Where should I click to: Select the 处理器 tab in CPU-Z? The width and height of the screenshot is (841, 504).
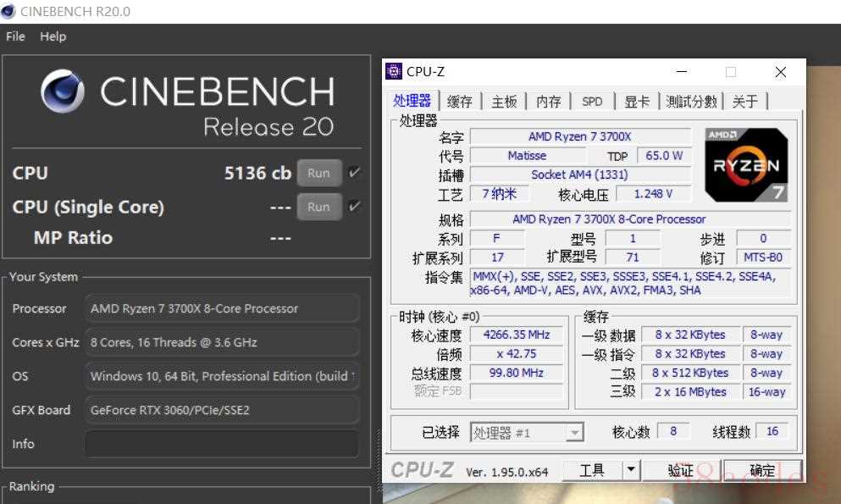point(412,101)
